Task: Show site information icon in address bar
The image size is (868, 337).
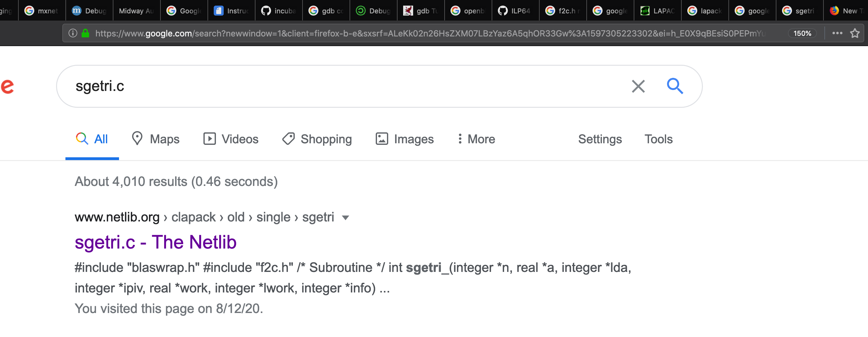Action: [x=73, y=33]
